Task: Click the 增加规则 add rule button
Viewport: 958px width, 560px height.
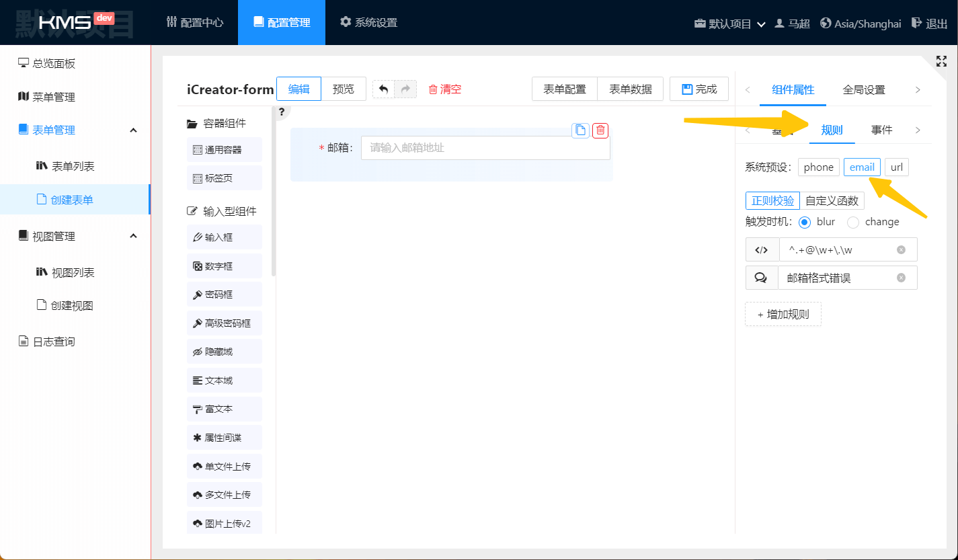Action: (783, 314)
